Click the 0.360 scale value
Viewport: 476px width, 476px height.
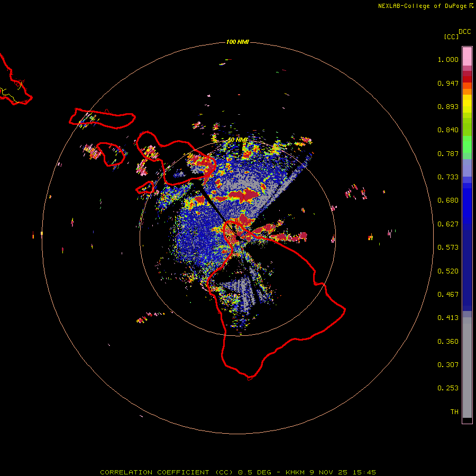448,342
